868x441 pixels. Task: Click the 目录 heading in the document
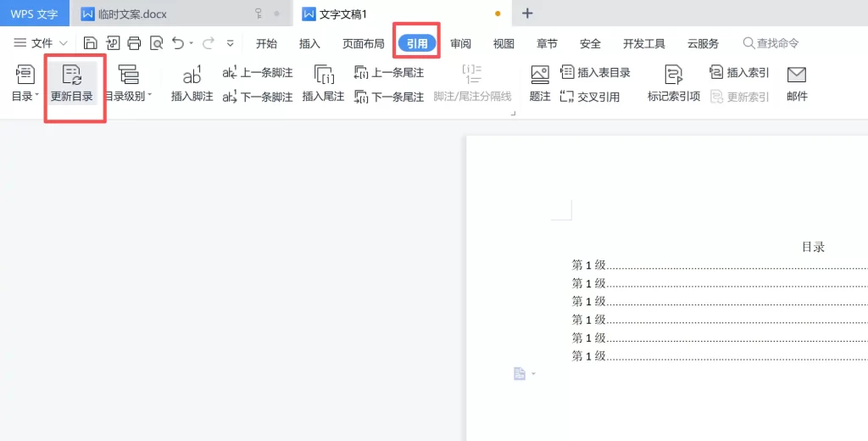pos(813,247)
